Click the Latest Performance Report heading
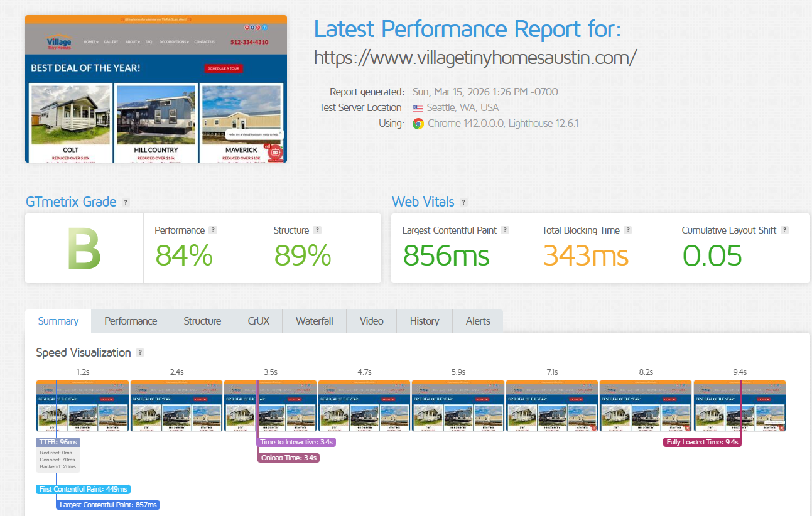 click(467, 29)
